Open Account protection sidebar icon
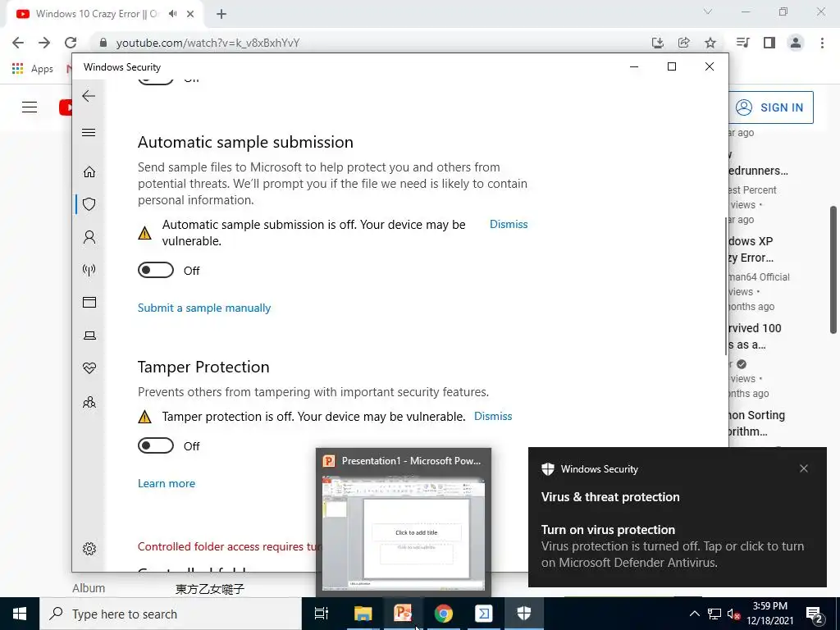Image resolution: width=840 pixels, height=630 pixels. tap(89, 237)
